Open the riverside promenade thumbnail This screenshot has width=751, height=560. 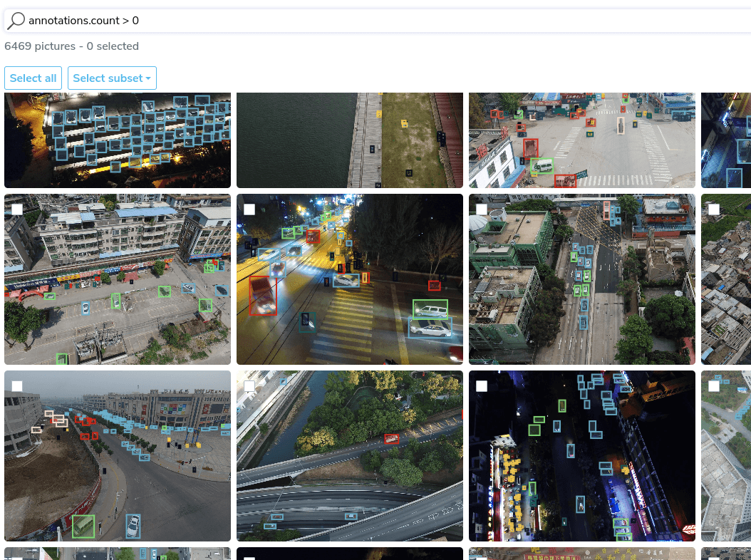coord(349,140)
